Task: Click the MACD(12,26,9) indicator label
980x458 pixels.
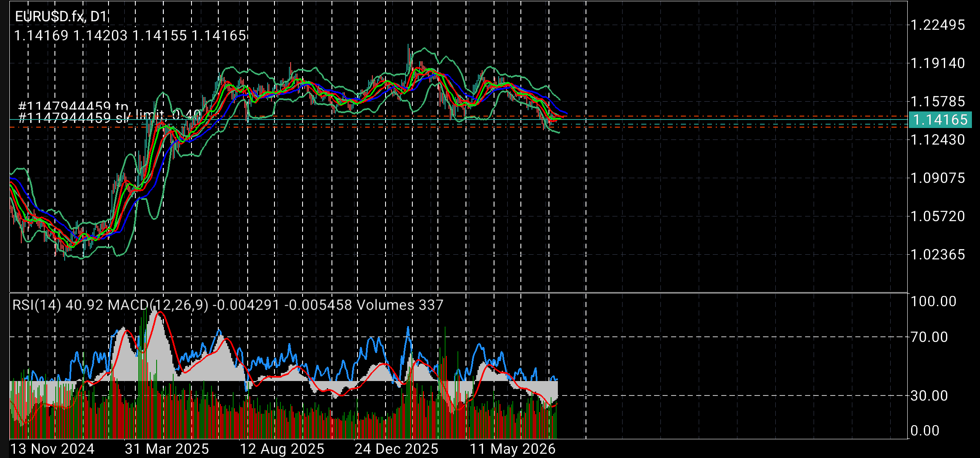Action: pos(230,305)
